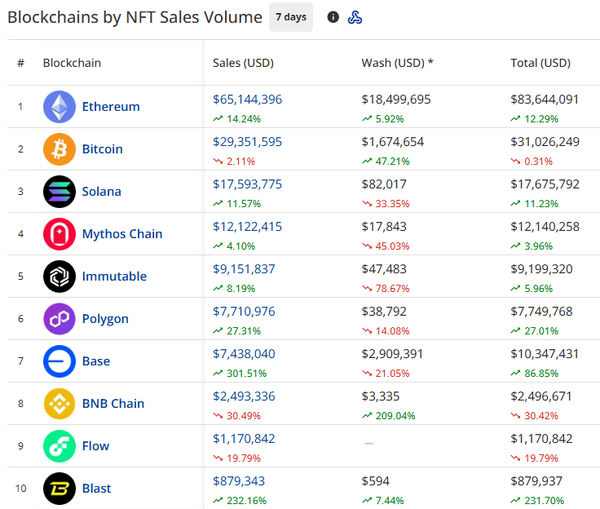600x509 pixels.
Task: Open the Mythos Chain name link
Action: pyautogui.click(x=122, y=234)
